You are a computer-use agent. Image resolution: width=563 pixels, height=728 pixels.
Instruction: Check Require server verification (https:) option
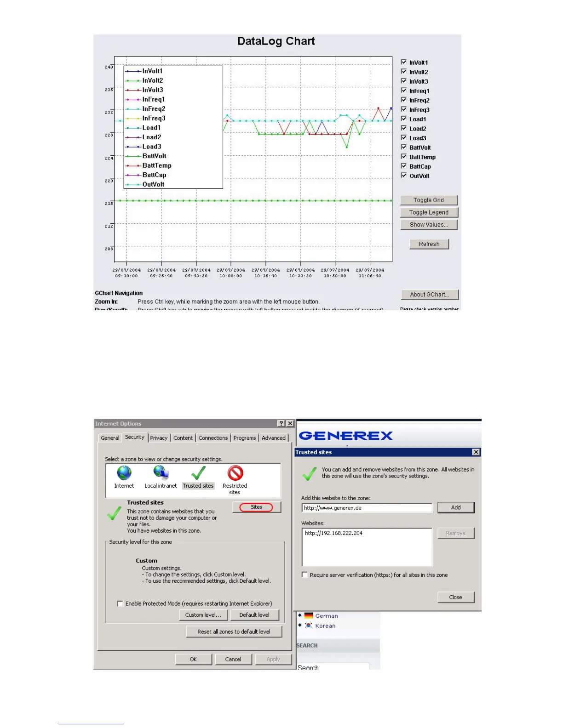[x=304, y=575]
